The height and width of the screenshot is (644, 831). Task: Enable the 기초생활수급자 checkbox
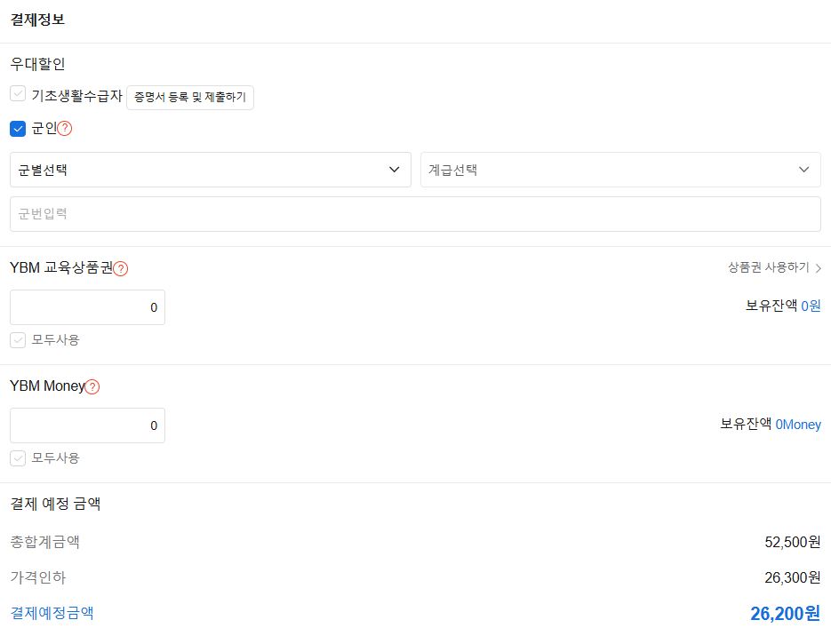point(17,93)
